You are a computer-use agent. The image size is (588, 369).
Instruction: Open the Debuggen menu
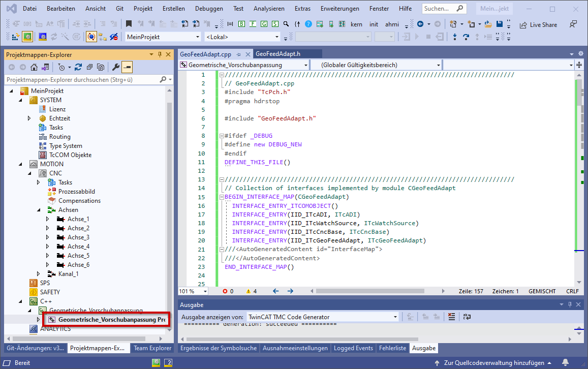click(x=209, y=8)
